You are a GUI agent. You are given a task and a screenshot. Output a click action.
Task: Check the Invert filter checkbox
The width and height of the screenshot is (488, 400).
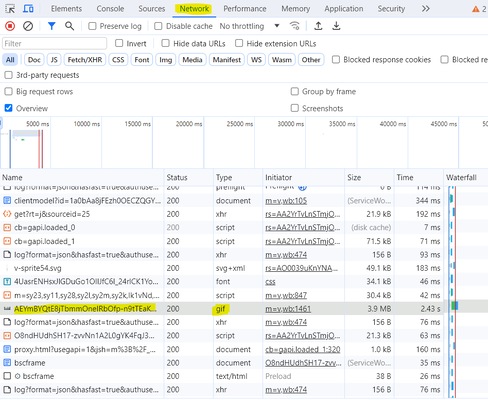coord(119,43)
